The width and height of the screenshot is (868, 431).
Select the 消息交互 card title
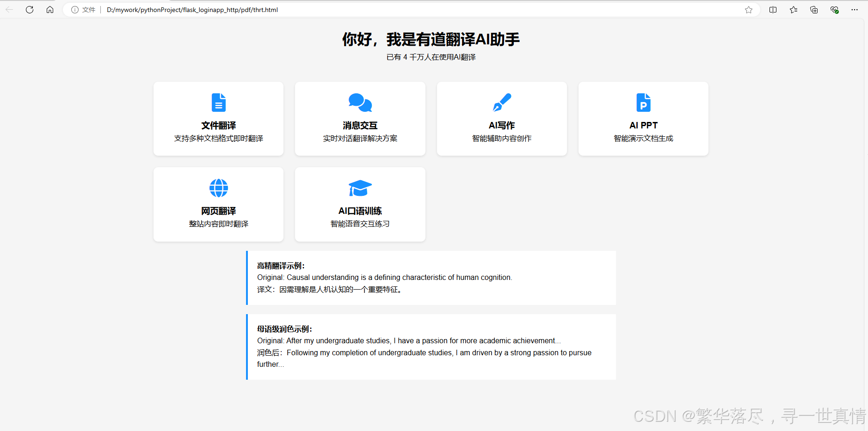(x=360, y=126)
